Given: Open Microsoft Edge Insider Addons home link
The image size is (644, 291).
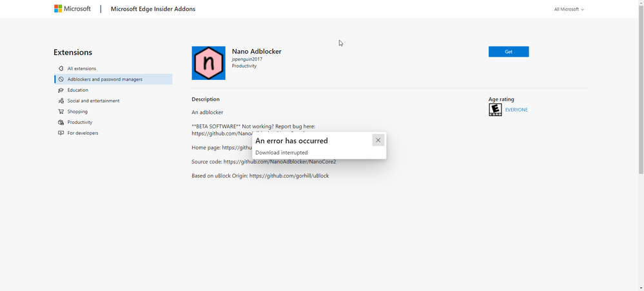Looking at the screenshot, I should pyautogui.click(x=153, y=9).
